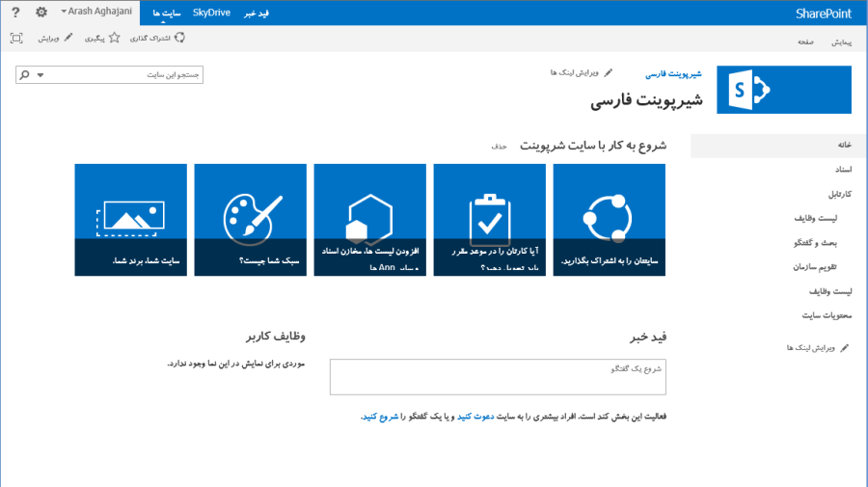Open the سایت ها tab
Viewport: 868px width, 487px height.
[167, 13]
